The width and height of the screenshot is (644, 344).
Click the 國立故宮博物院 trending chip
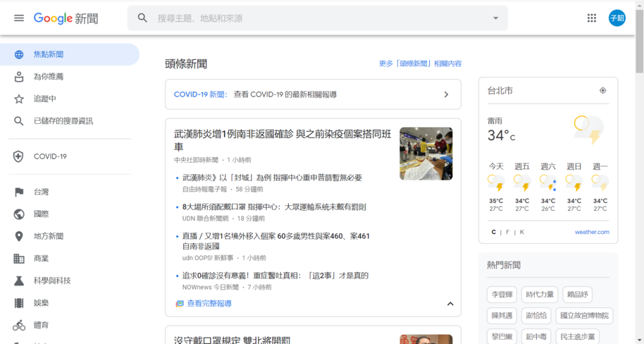click(x=584, y=316)
